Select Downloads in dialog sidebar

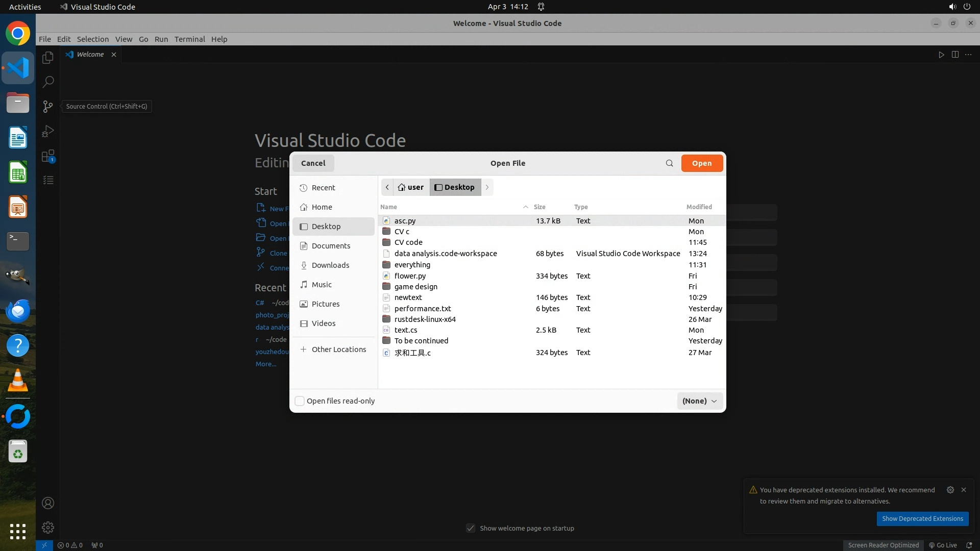330,265
